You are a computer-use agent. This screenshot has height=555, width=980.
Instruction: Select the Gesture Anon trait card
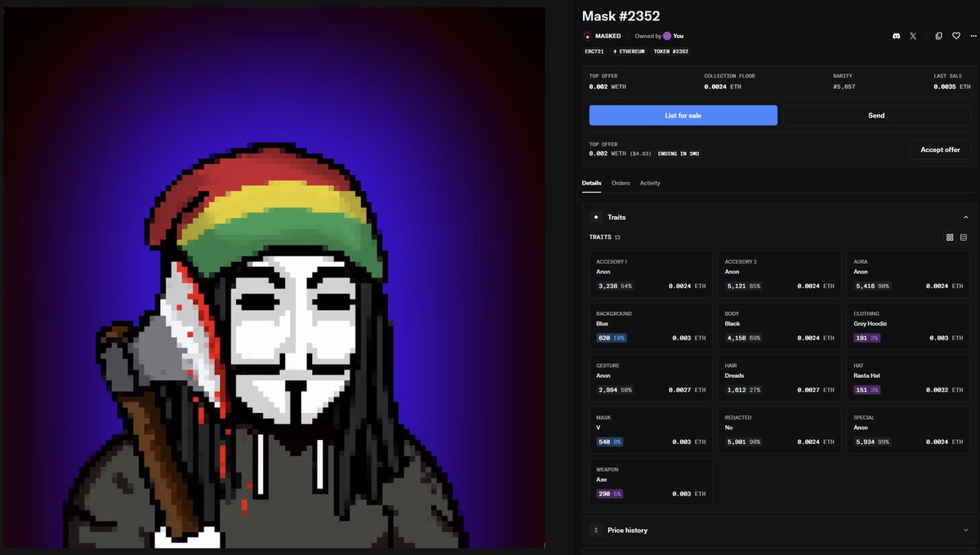point(651,379)
